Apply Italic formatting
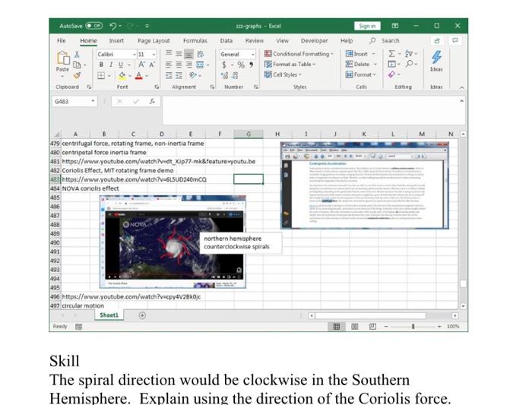Viewport: 532px width, 405px height. click(111, 65)
